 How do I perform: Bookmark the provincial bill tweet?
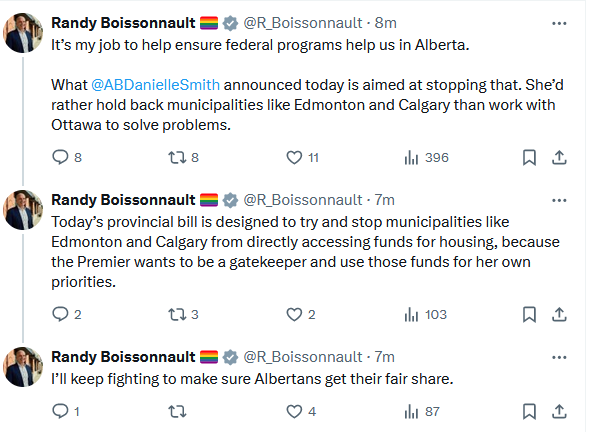click(529, 314)
